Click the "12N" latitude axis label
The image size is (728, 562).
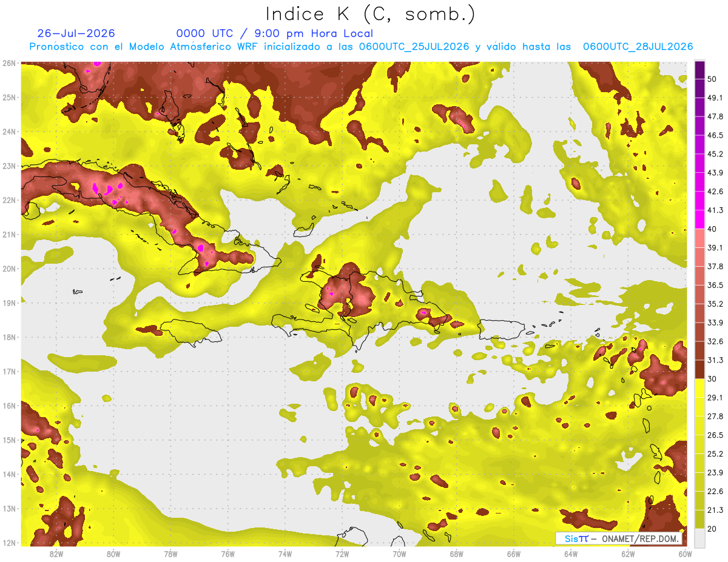pos(9,543)
